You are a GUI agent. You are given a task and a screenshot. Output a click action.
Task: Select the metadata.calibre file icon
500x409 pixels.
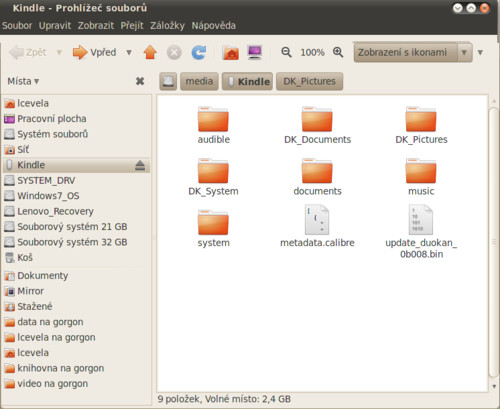[317, 220]
